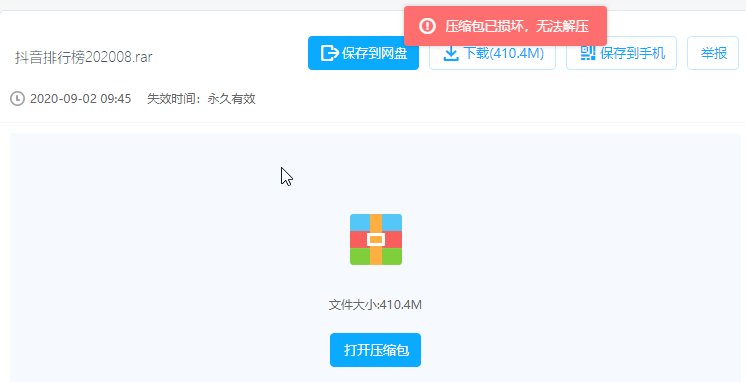
Task: Click the file name 抖音排行榜202008.rar
Action: 84,57
